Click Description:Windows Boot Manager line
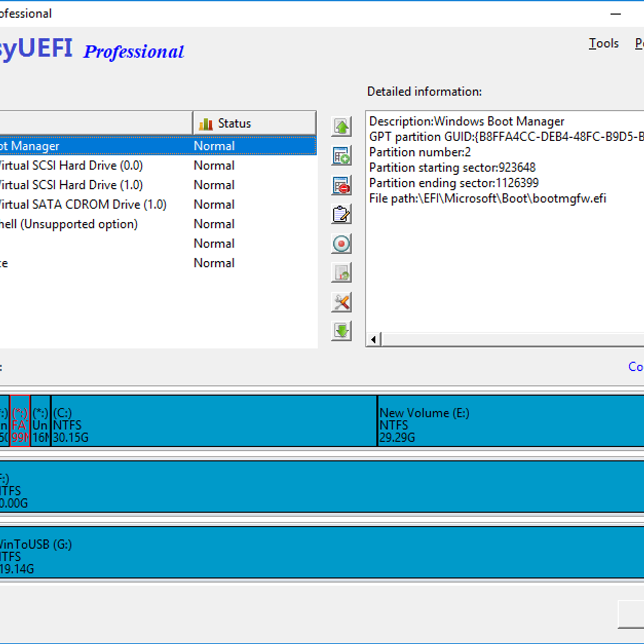 tap(466, 121)
